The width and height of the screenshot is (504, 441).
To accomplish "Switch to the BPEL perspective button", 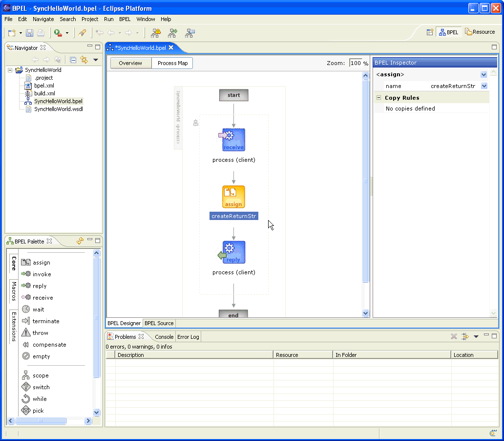I will (x=449, y=32).
